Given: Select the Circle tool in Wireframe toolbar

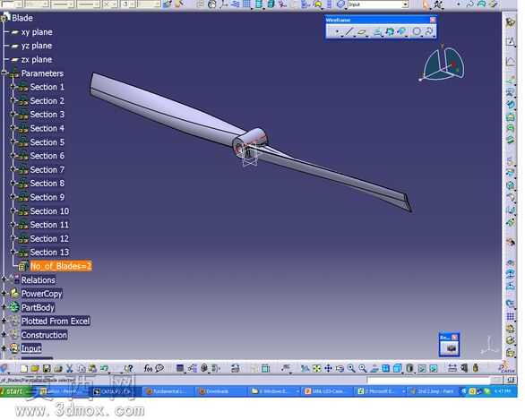Looking at the screenshot, I should click(x=417, y=32).
